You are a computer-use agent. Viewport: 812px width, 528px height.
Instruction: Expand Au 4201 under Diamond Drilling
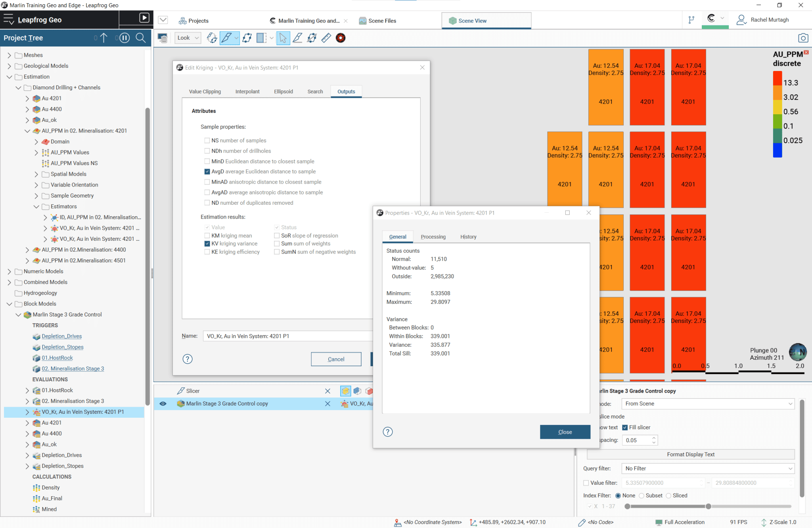click(27, 98)
